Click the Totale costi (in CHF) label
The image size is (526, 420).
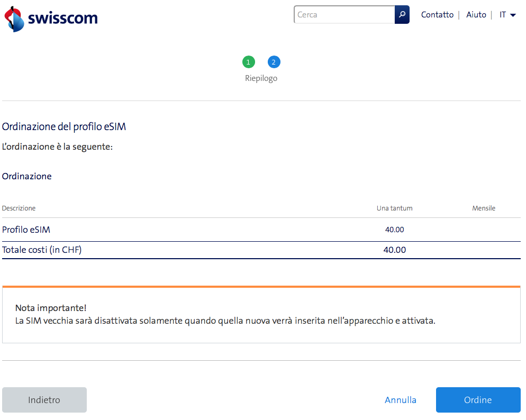point(42,250)
